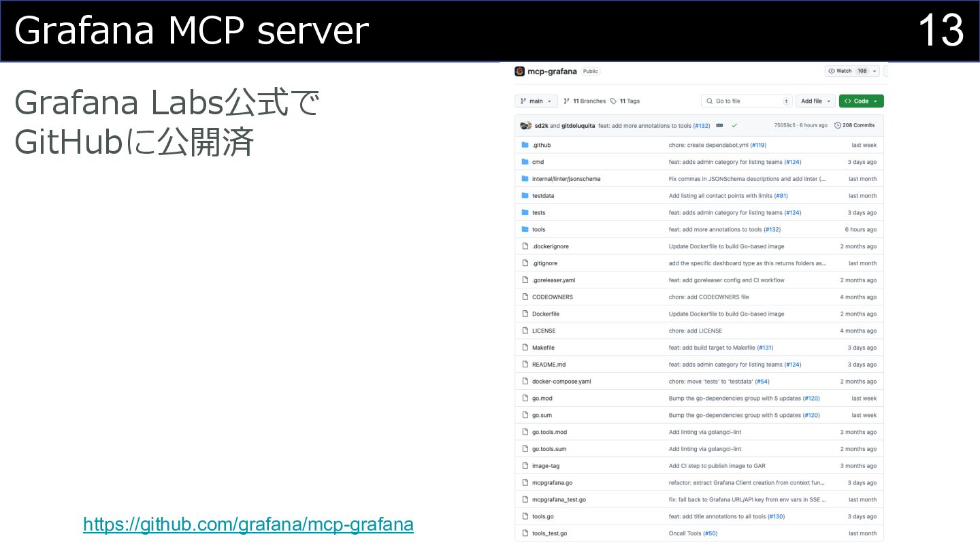Click the folder icon beside testdata

(x=525, y=195)
